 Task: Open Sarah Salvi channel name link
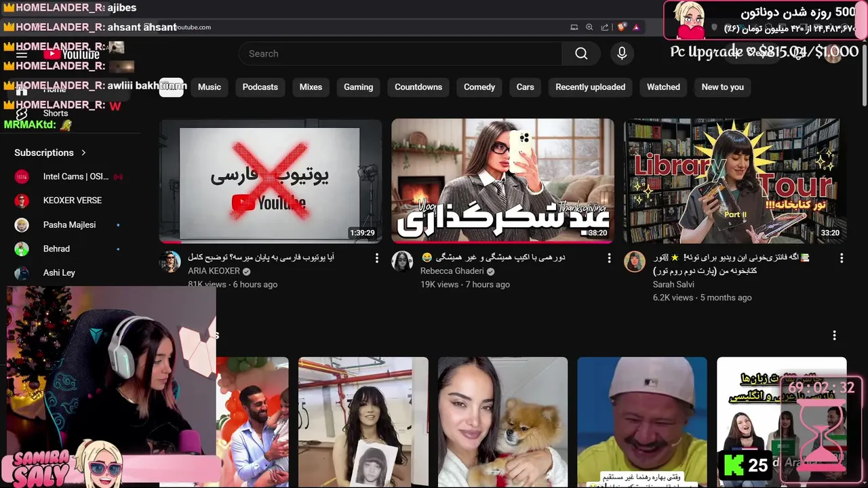click(x=674, y=285)
